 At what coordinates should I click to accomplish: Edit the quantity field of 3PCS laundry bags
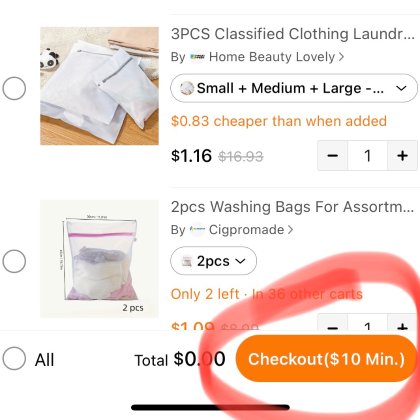367,156
